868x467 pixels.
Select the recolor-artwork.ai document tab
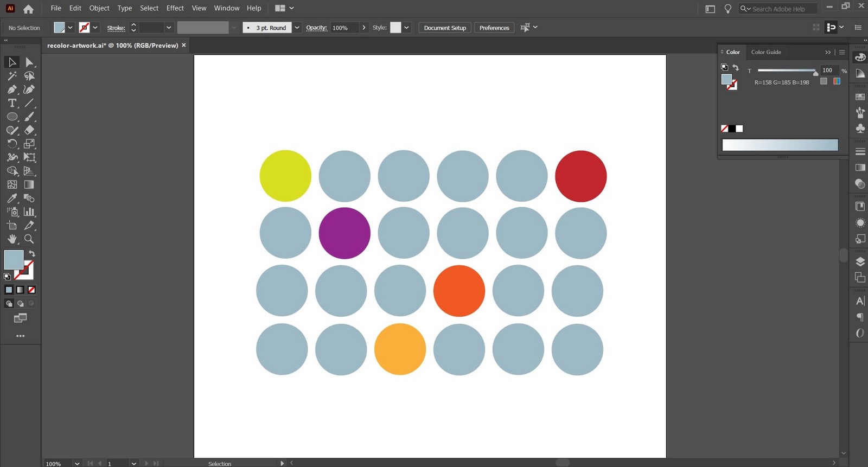coord(113,46)
